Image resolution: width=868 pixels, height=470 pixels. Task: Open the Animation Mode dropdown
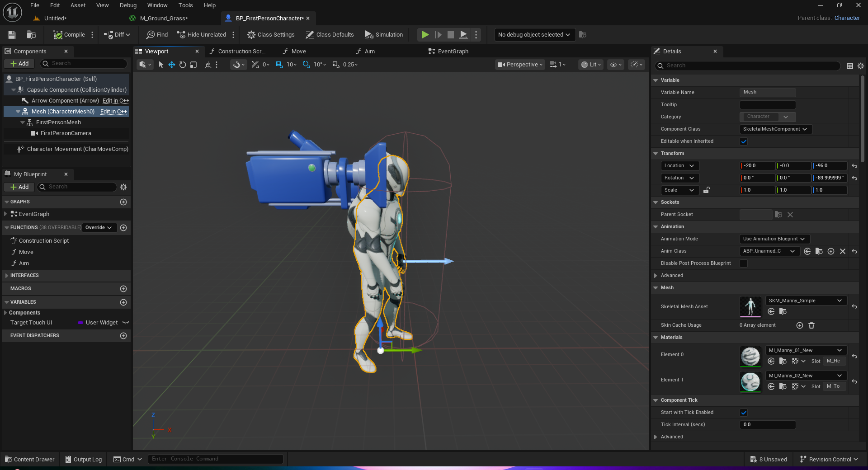(774, 239)
